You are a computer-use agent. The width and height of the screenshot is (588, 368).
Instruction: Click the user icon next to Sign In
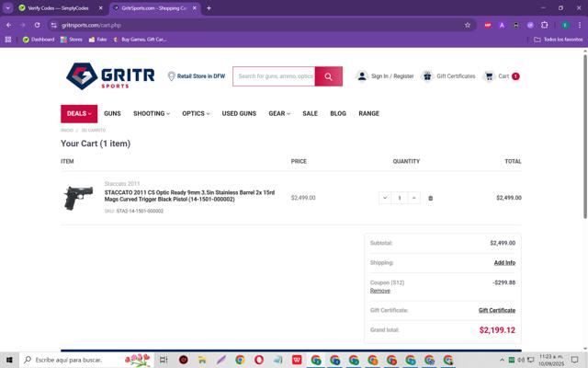coord(362,75)
